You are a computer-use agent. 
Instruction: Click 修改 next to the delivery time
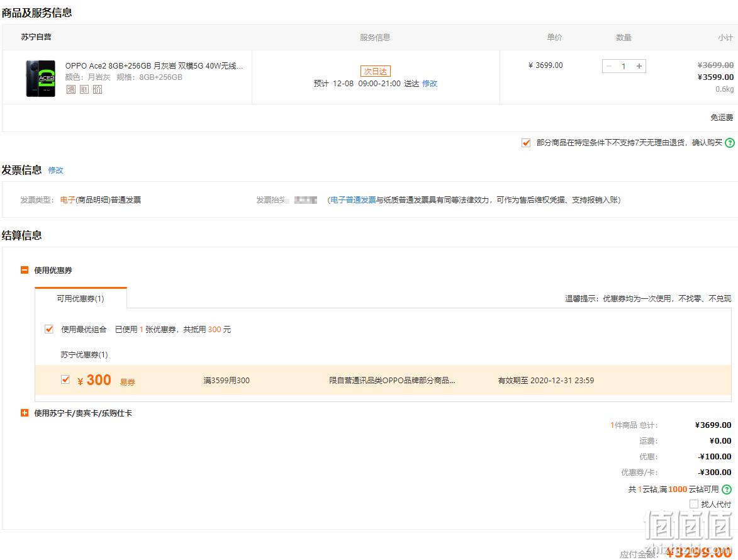coord(430,84)
